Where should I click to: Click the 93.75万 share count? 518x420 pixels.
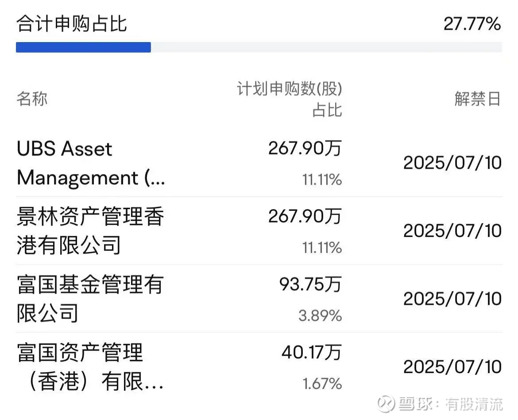pyautogui.click(x=310, y=284)
